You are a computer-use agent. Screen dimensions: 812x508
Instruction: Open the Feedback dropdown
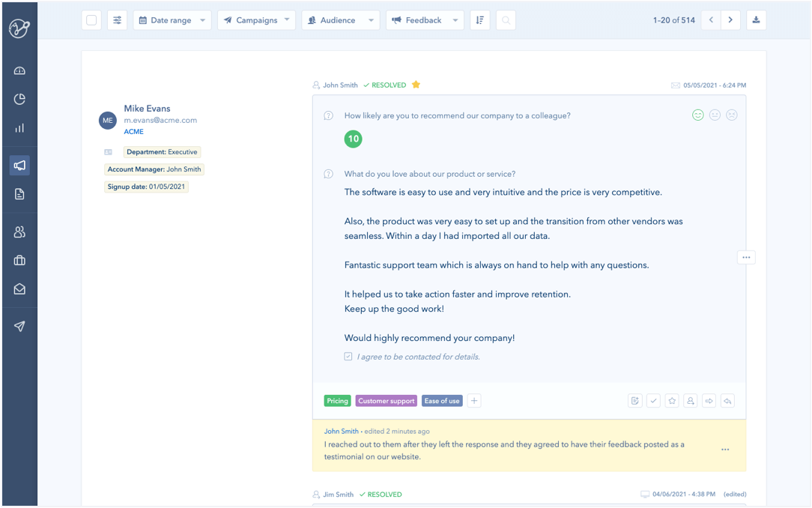(x=425, y=20)
